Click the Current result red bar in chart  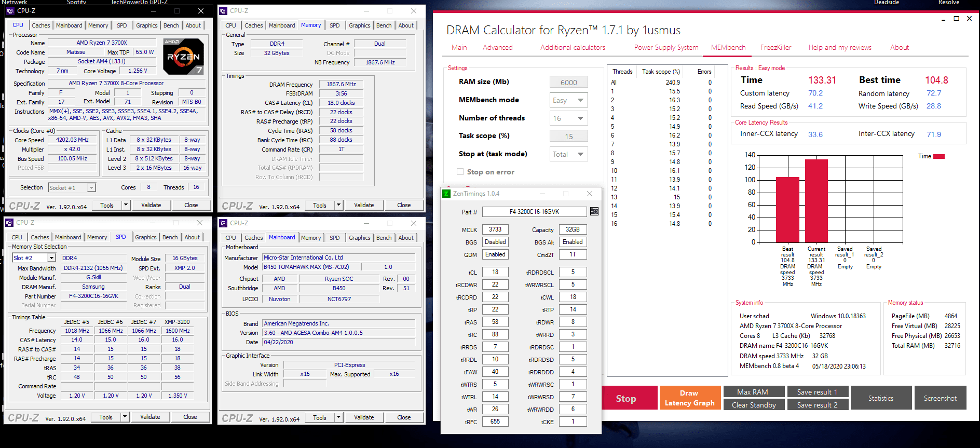pyautogui.click(x=816, y=201)
